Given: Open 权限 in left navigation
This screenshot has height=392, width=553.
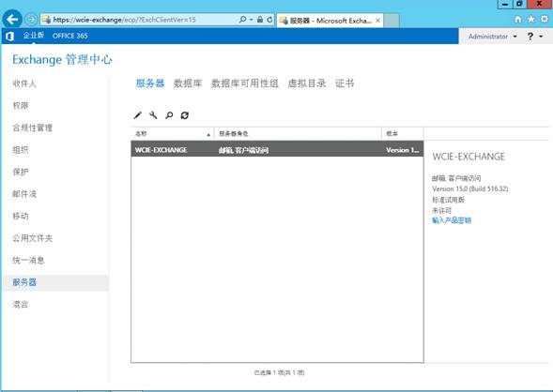Looking at the screenshot, I should (21, 106).
